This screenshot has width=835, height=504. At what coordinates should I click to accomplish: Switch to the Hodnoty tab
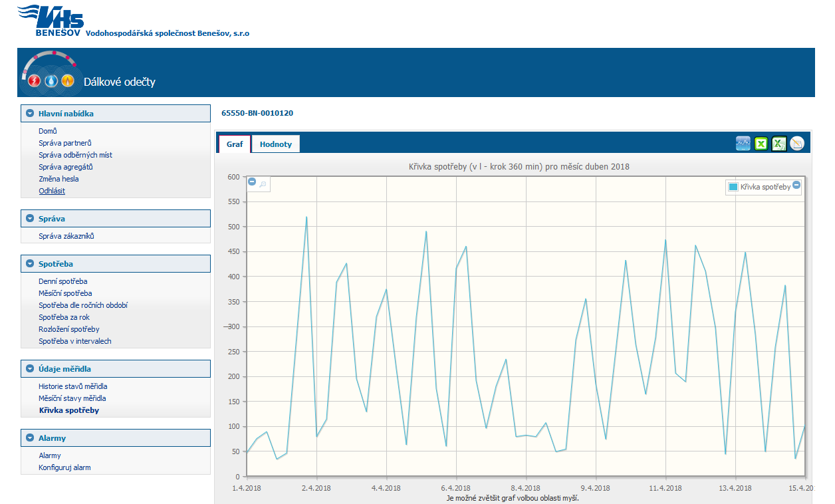pos(276,144)
